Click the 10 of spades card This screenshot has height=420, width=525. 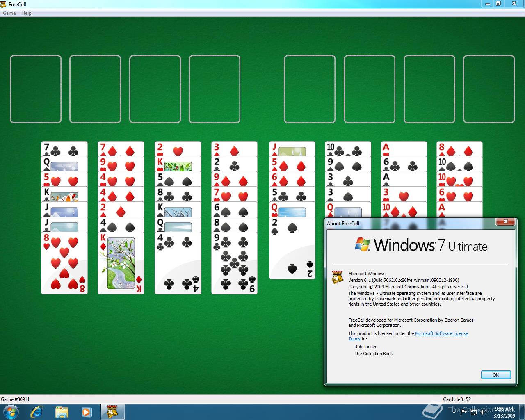pos(459,164)
